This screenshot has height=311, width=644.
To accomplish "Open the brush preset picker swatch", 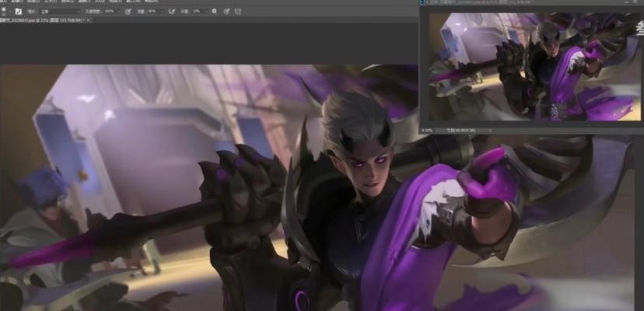I will click(3, 12).
